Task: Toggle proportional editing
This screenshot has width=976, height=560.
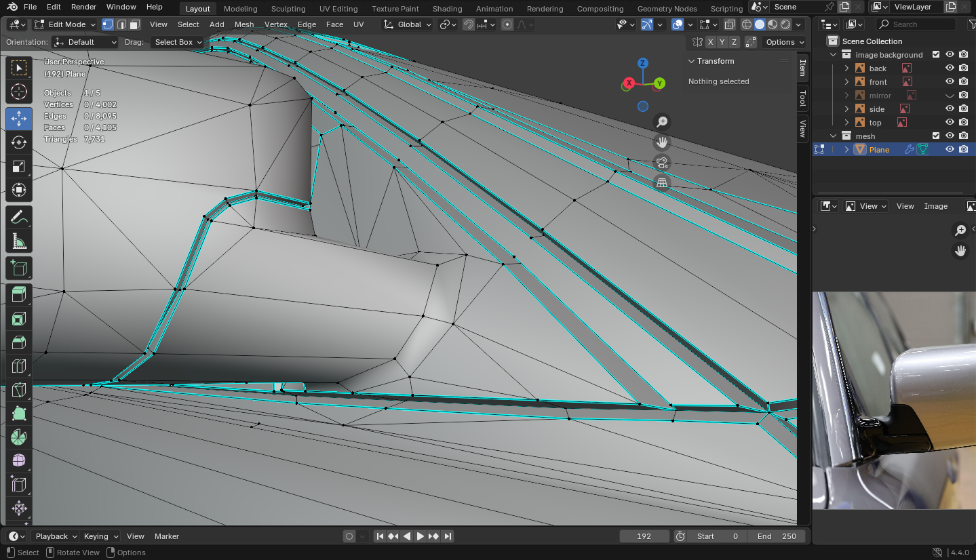Action: pyautogui.click(x=507, y=24)
